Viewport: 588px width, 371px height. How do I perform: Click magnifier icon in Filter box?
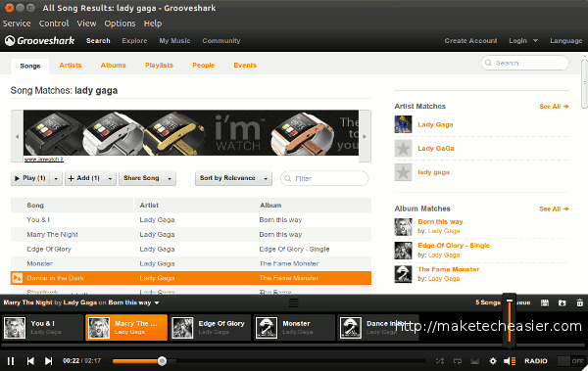pos(287,178)
